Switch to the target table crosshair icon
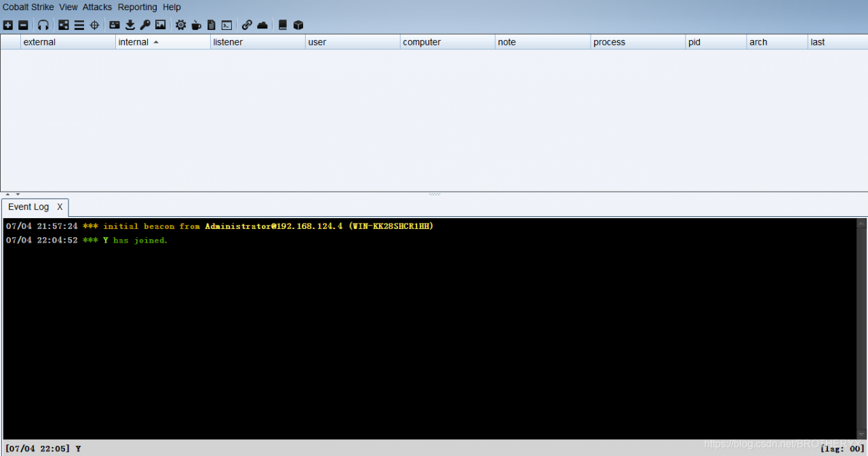 (95, 25)
